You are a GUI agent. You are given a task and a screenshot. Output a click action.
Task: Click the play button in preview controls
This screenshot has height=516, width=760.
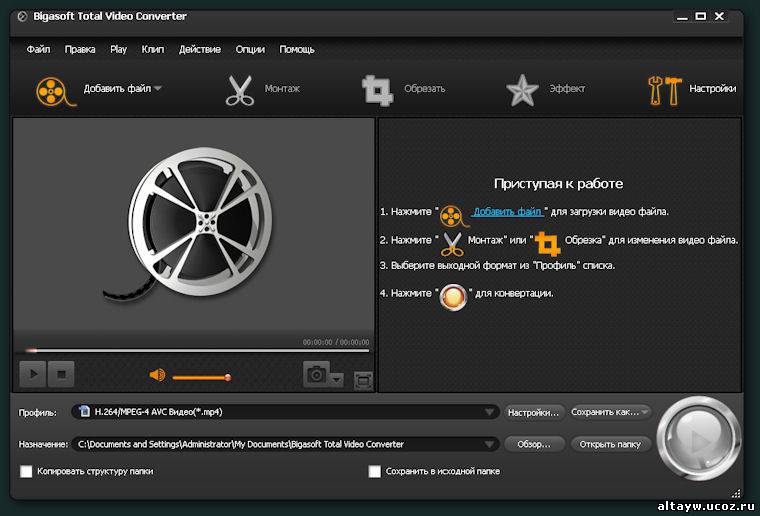[33, 374]
